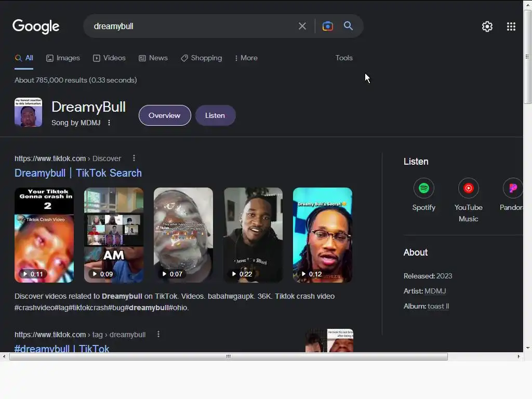
Task: Open Search by image camera icon
Action: pos(327,26)
